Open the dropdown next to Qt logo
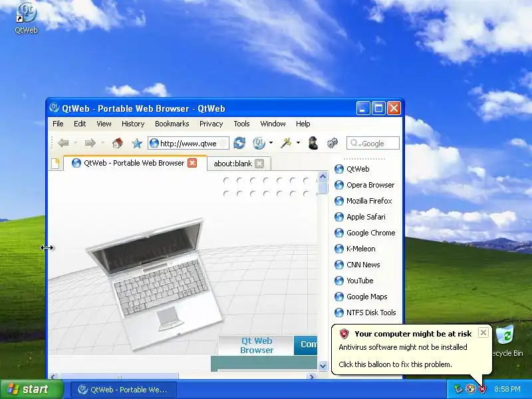532x399 pixels. click(271, 143)
